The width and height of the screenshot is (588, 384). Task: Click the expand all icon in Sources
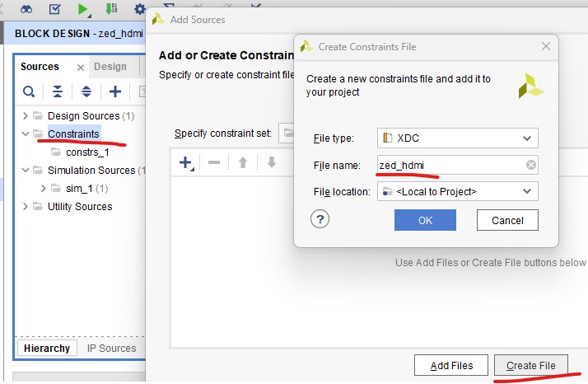[86, 91]
